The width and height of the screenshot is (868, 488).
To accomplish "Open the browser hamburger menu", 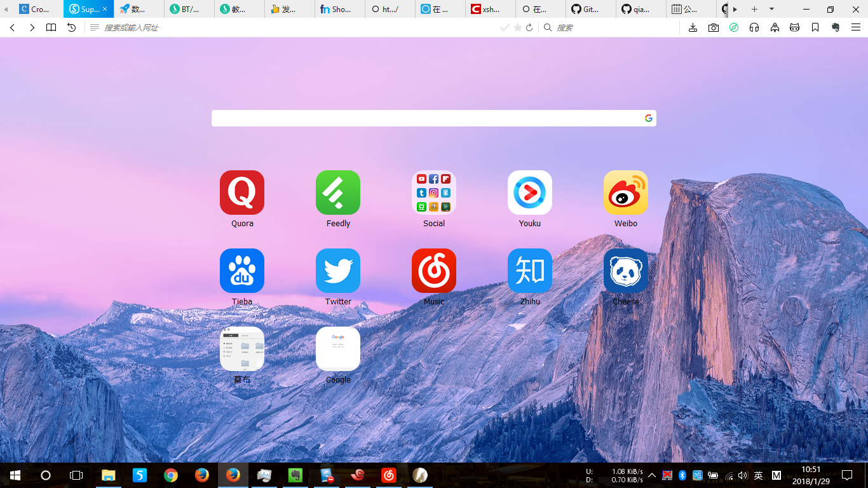I will pyautogui.click(x=856, y=28).
